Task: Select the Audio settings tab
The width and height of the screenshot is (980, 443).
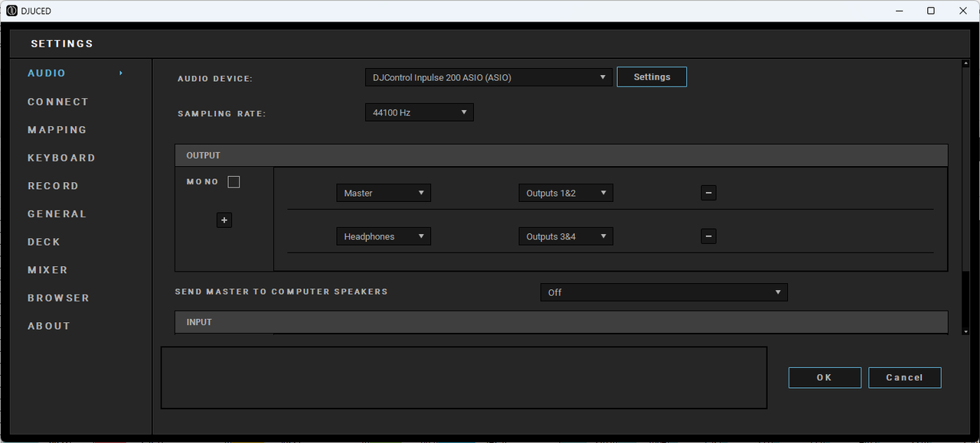Action: coord(47,73)
